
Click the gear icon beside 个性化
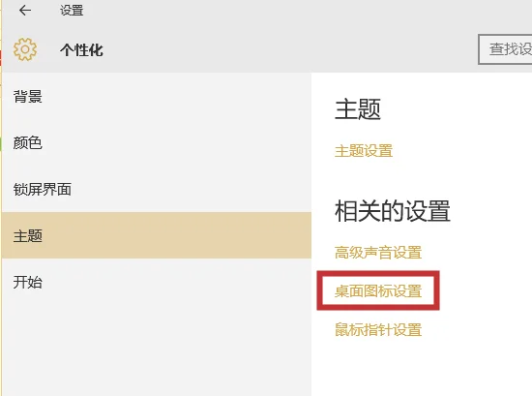click(25, 49)
